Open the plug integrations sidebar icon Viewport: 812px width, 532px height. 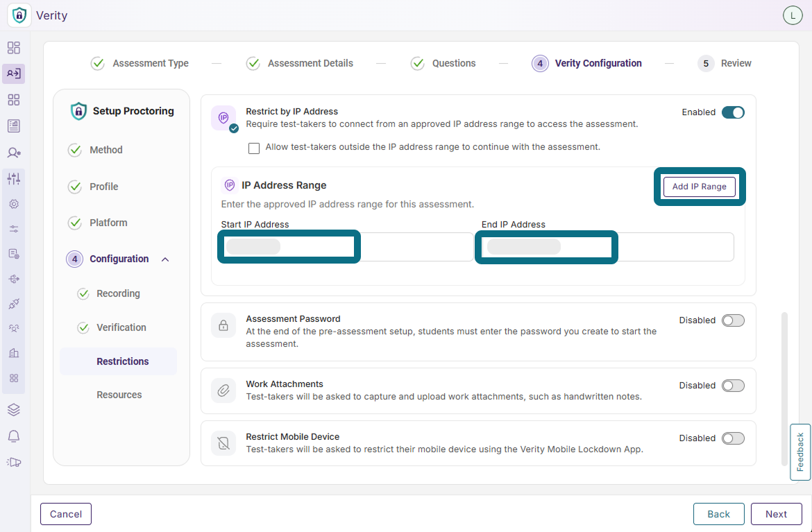coord(14,304)
